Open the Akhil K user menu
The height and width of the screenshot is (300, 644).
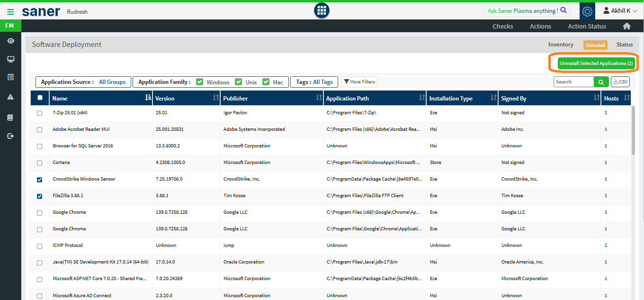coord(620,10)
